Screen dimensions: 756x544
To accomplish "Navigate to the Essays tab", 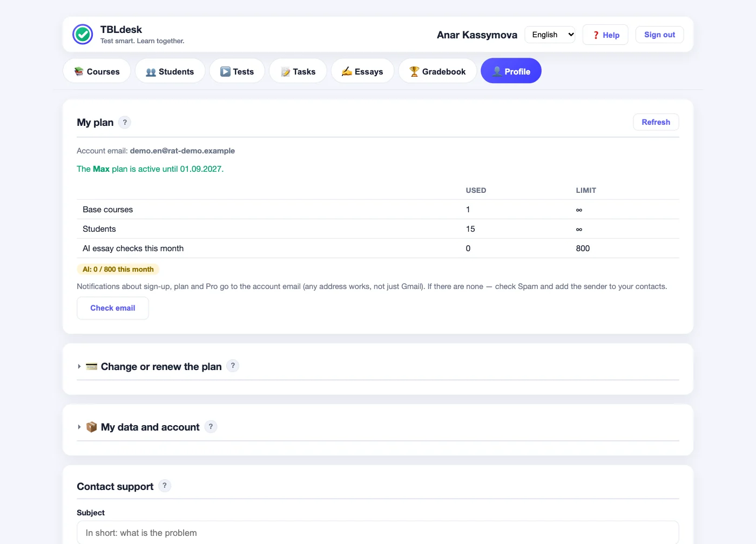I will (362, 71).
